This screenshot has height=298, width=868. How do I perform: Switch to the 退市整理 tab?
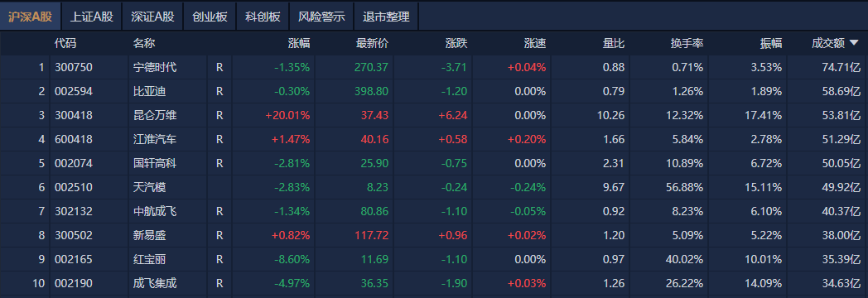[x=386, y=17]
